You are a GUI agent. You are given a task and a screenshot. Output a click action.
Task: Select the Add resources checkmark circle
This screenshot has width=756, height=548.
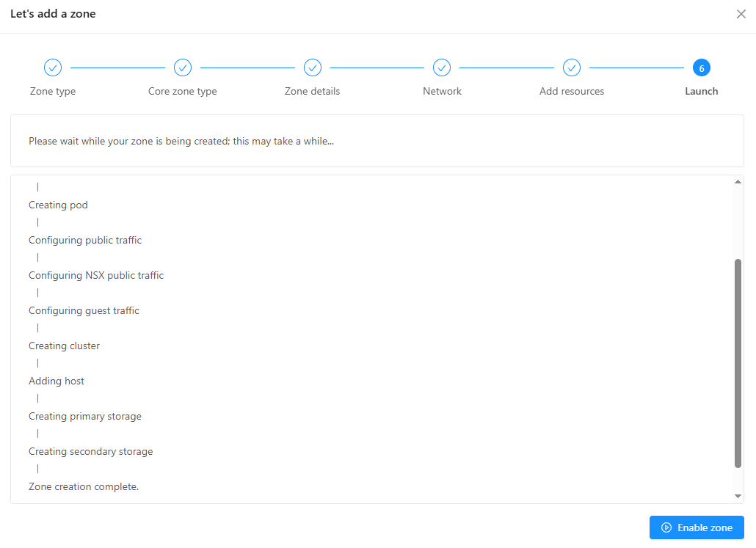coord(572,67)
